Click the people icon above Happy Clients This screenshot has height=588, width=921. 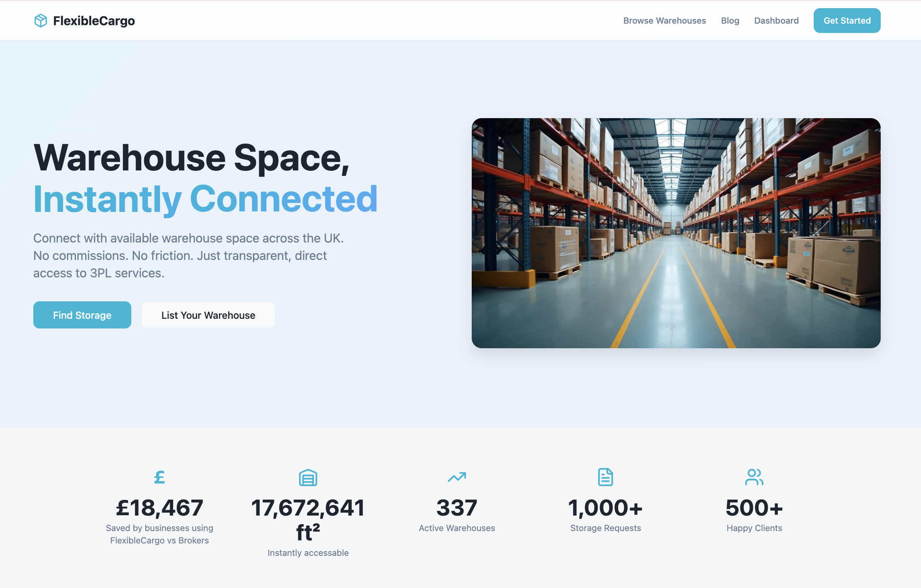[x=754, y=477]
